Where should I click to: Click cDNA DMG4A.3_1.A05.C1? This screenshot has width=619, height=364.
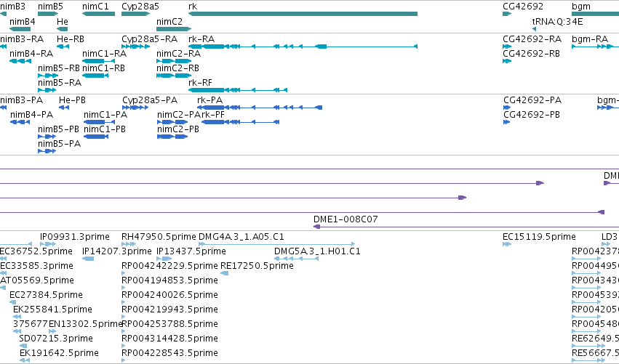tap(241, 237)
